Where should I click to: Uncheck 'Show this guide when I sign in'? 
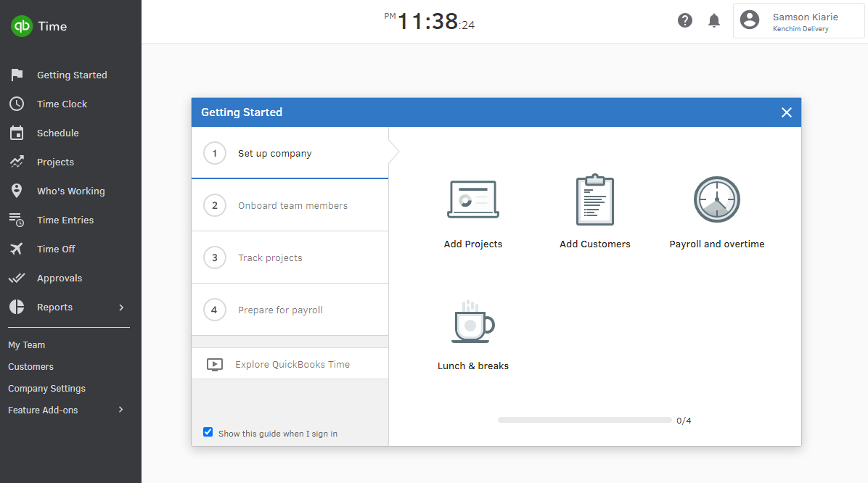pyautogui.click(x=208, y=432)
